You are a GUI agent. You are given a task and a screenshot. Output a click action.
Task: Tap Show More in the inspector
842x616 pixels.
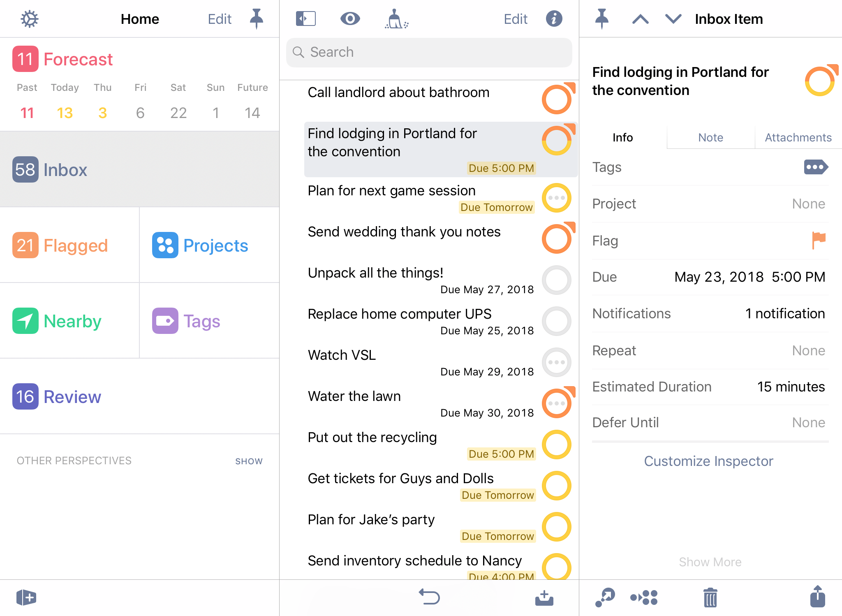(710, 562)
